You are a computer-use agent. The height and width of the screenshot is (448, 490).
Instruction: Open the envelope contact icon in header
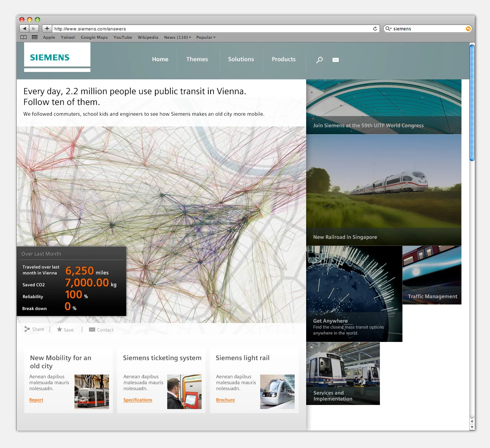click(x=335, y=60)
